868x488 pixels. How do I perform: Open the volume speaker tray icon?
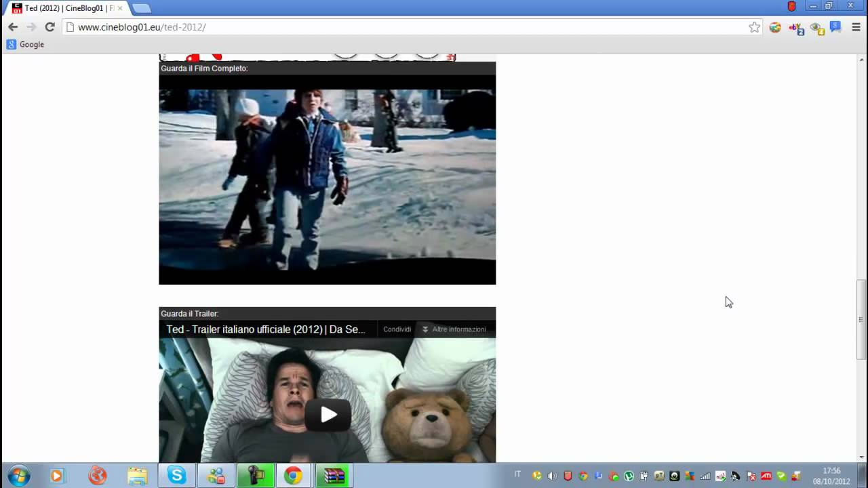click(x=552, y=476)
